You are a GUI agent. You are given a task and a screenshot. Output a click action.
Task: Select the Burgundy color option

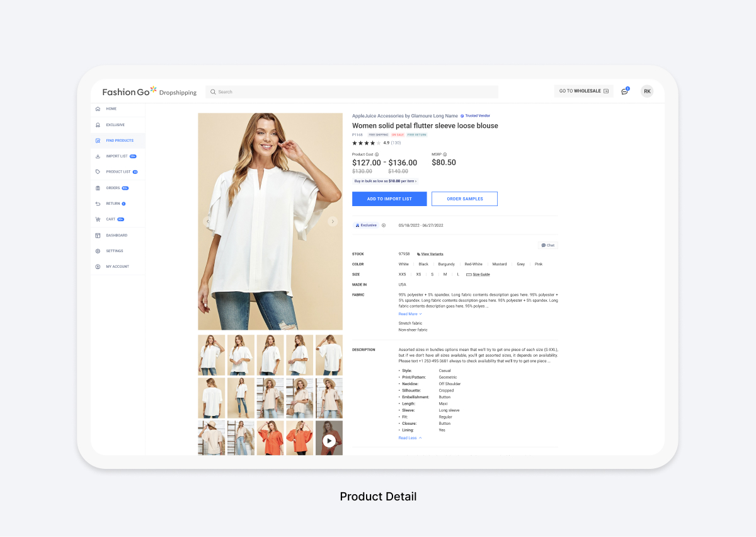[446, 264]
